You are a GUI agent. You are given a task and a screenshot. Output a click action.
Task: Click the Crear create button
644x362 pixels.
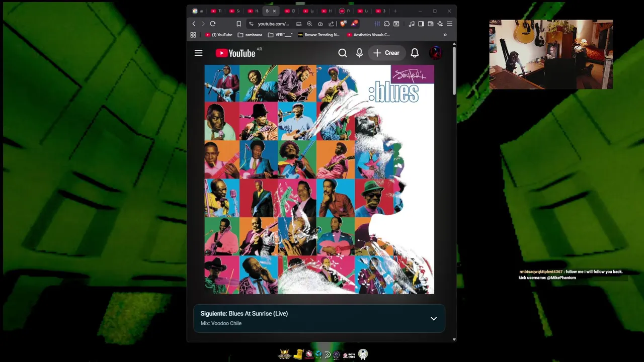click(x=386, y=53)
